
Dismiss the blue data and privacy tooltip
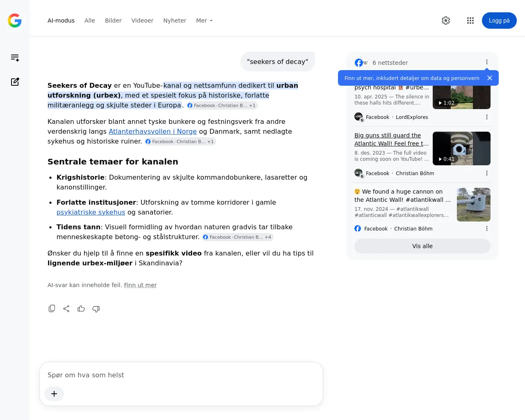pos(490,78)
